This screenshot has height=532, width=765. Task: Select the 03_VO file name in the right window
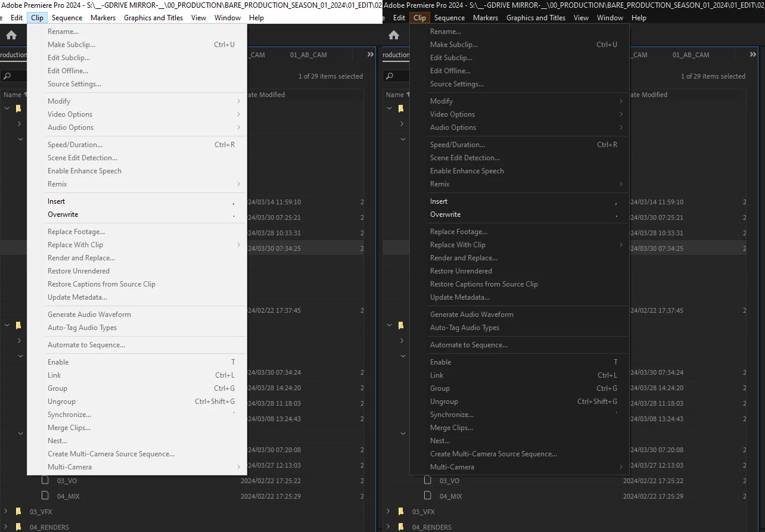(x=450, y=481)
